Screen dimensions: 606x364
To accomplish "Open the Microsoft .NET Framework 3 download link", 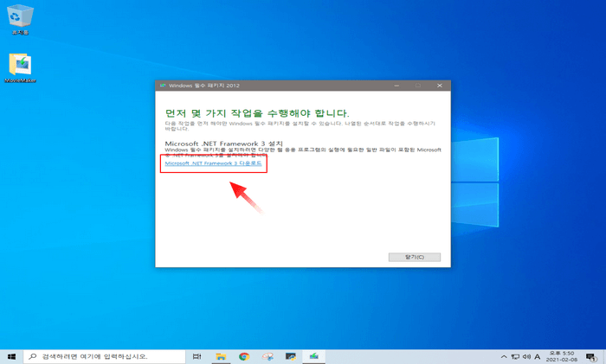I will (x=213, y=163).
